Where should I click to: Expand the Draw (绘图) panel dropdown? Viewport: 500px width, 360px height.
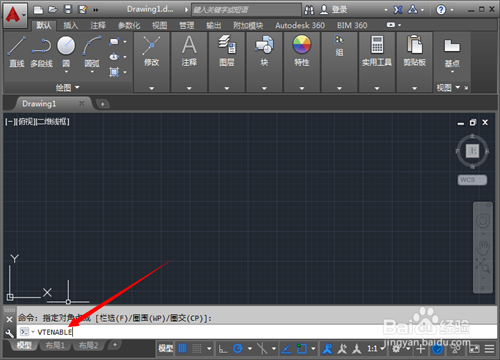click(x=77, y=87)
